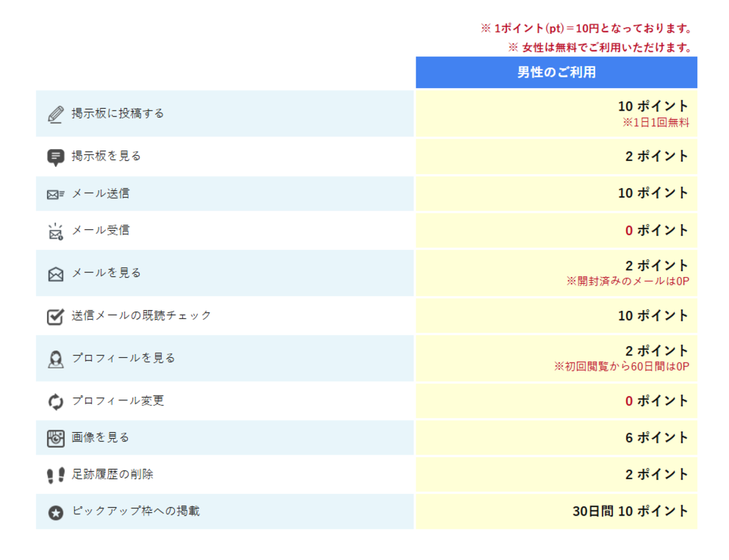
Task: Click the 30日間 10 ポイント price cell
Action: (630, 511)
